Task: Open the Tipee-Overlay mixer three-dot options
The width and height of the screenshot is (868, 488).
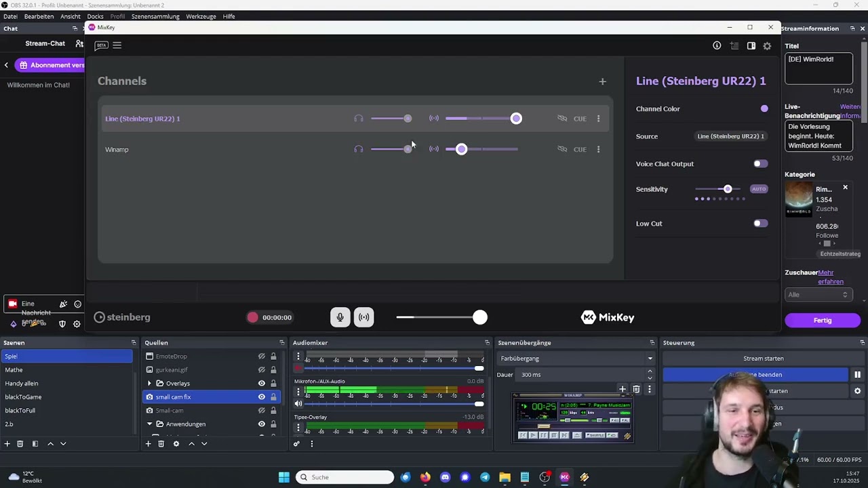Action: [298, 428]
